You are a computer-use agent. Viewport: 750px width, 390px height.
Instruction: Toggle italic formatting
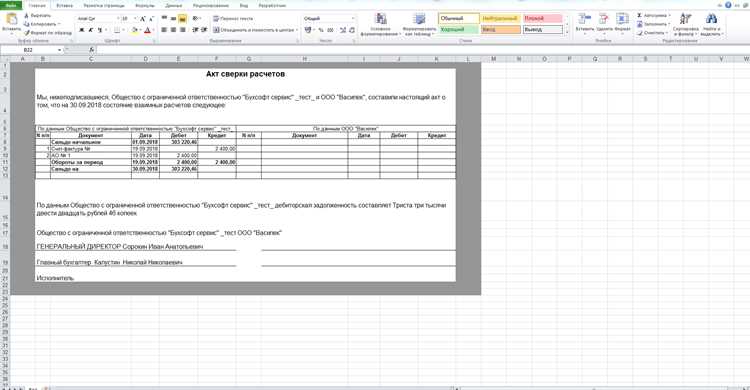pos(91,30)
